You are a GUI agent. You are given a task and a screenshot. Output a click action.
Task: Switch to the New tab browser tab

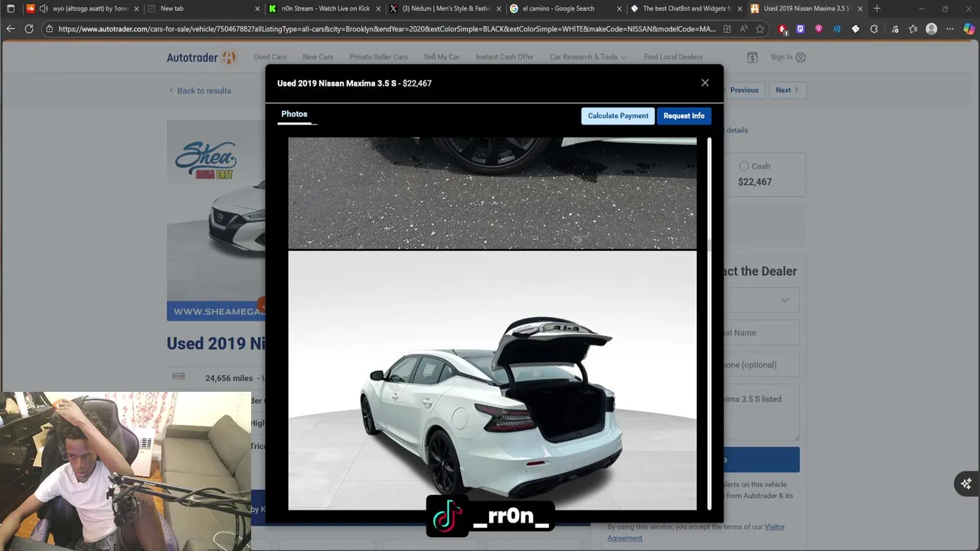203,8
